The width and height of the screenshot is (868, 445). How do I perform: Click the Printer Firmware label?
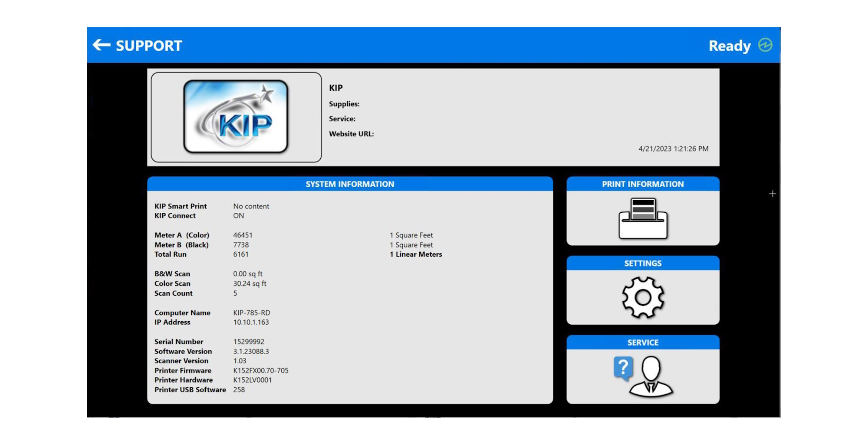(x=183, y=371)
